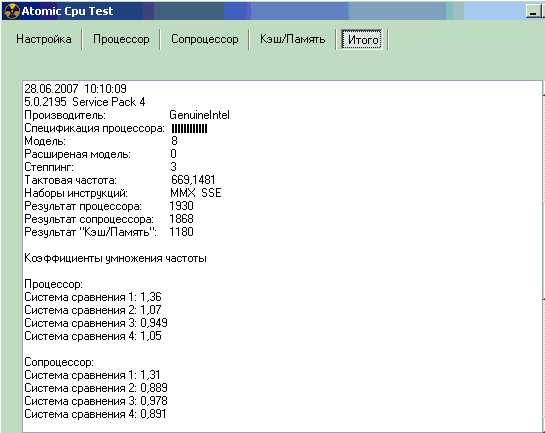Select the GenuineIntel manufacturer value
545x433 pixels.
(x=200, y=115)
